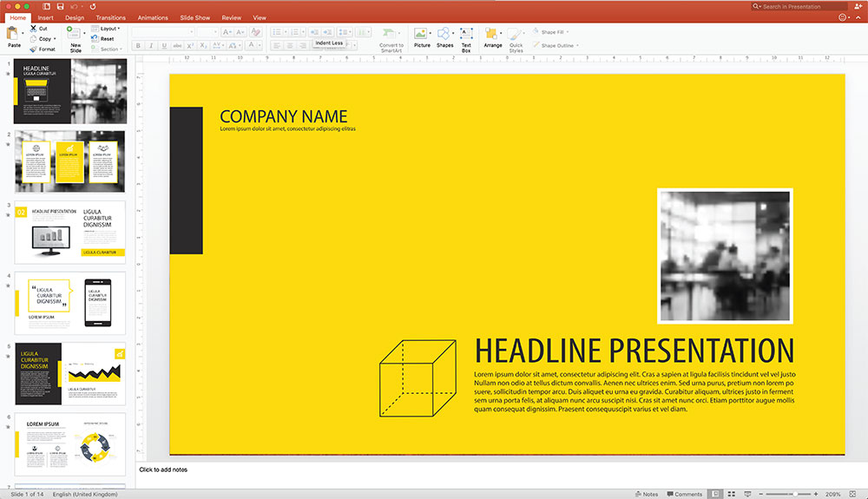868x499 pixels.
Task: Insert a Text Box
Action: coord(466,39)
